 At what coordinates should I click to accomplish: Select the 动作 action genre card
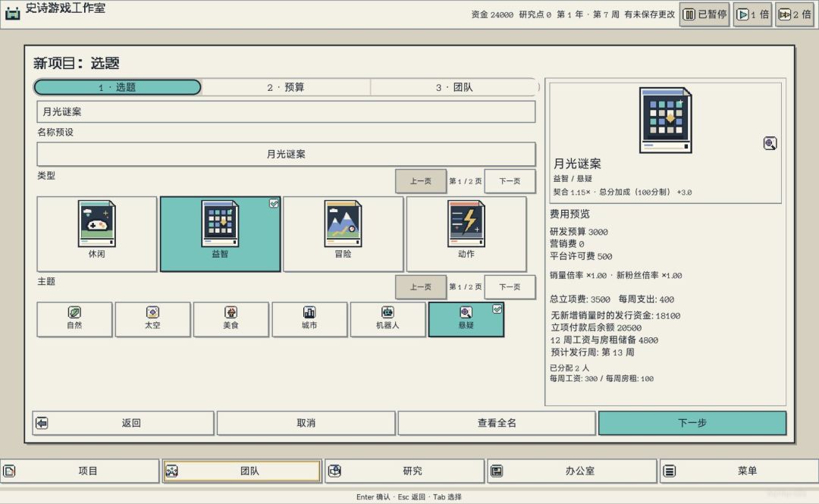(466, 234)
